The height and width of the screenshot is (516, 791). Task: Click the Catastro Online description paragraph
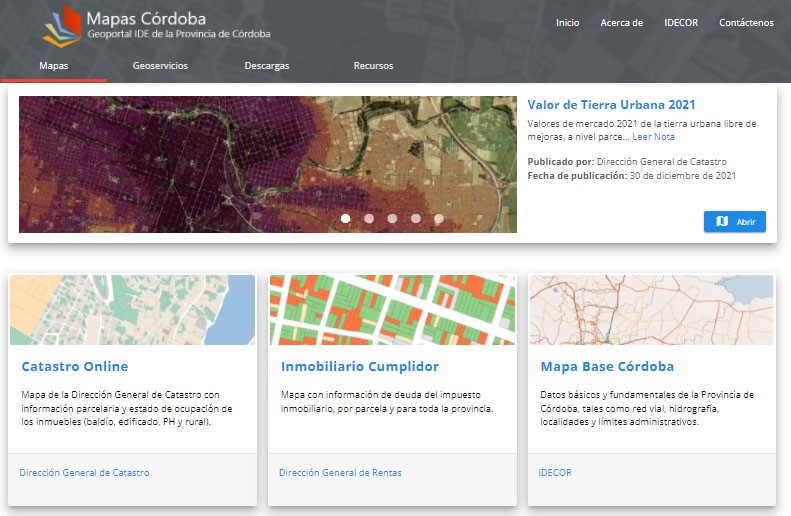pos(127,408)
